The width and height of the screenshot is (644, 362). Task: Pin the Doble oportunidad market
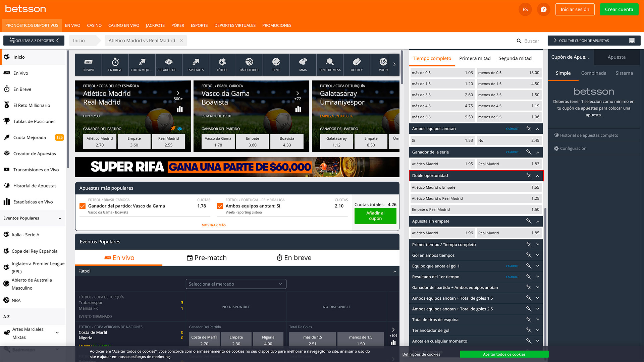[x=529, y=175]
